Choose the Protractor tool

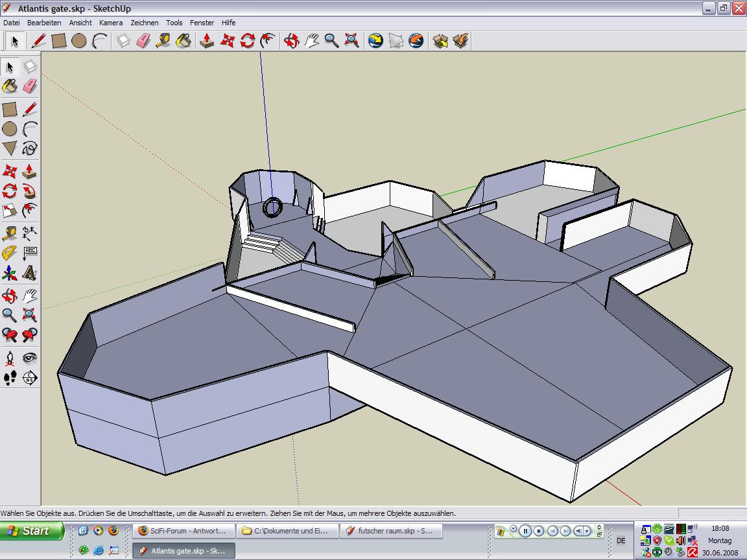(10, 253)
